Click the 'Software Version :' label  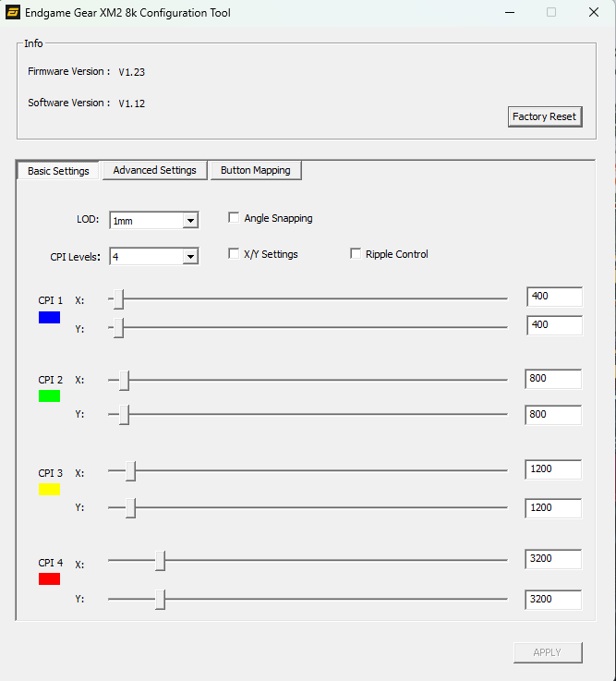(x=69, y=103)
